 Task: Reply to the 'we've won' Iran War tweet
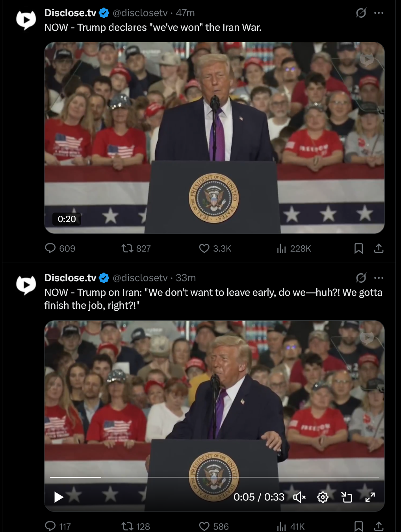(x=60, y=248)
